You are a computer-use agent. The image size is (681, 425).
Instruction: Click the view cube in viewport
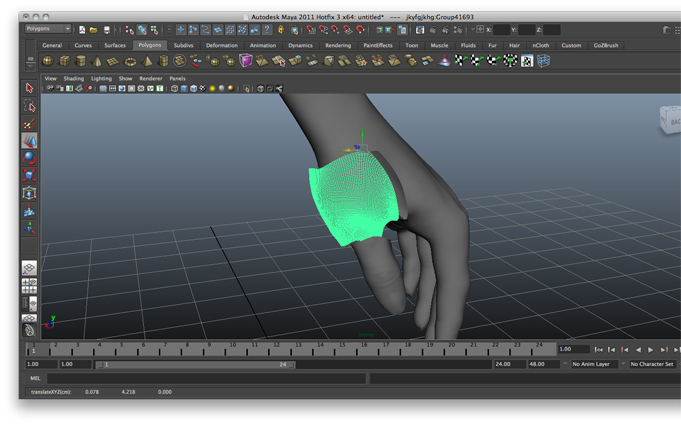pyautogui.click(x=671, y=119)
